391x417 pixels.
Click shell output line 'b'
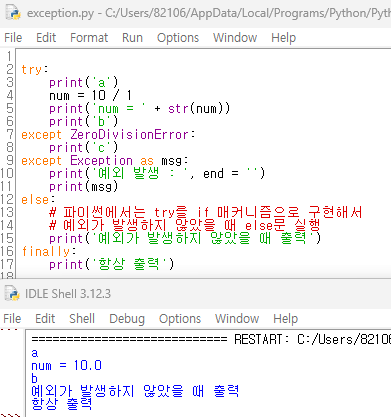click(x=35, y=379)
